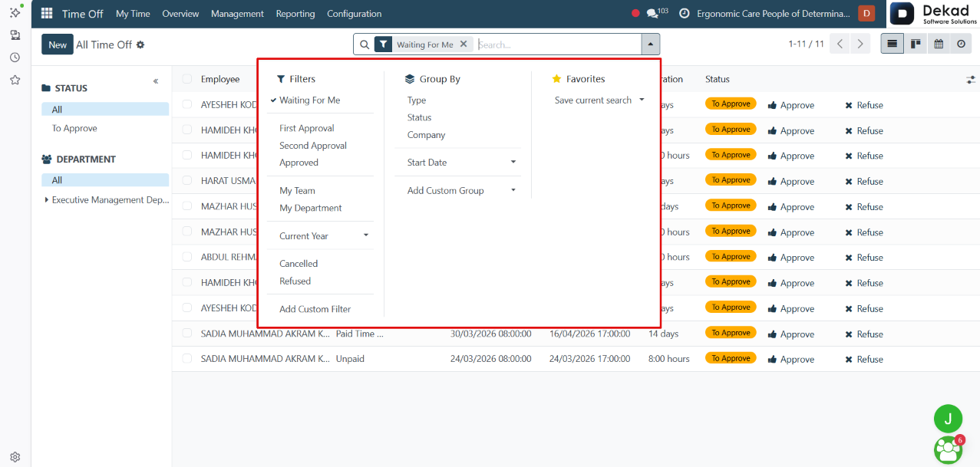The width and height of the screenshot is (980, 467).
Task: Open the settings gear in left sidebar
Action: coord(15,457)
